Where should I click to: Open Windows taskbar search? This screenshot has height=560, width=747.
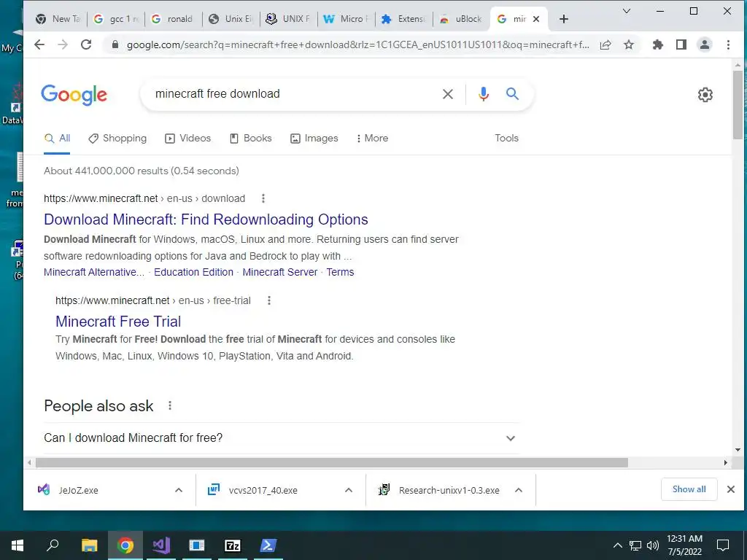pyautogui.click(x=53, y=545)
